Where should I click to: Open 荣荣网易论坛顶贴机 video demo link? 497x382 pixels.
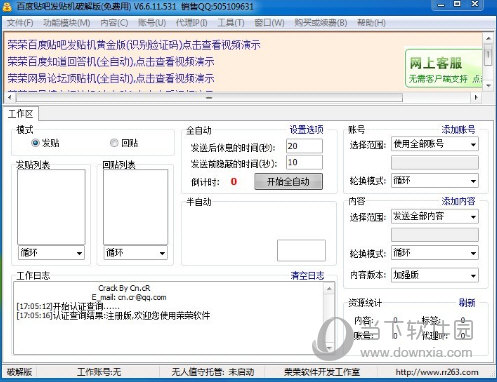tap(111, 79)
